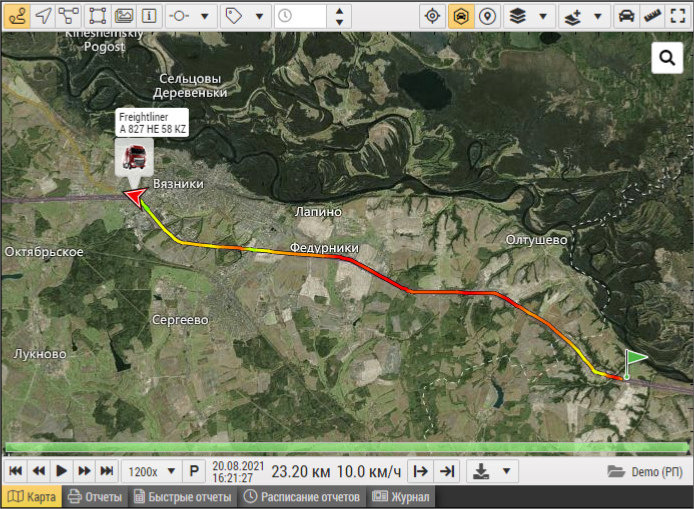Open the Журнал tab
The image size is (694, 509).
click(401, 497)
